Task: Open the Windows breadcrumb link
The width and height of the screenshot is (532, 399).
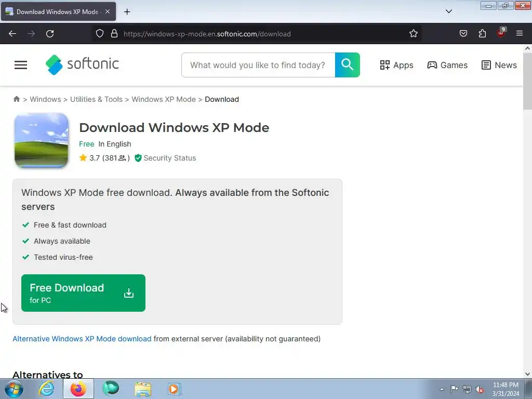Action: tap(46, 99)
